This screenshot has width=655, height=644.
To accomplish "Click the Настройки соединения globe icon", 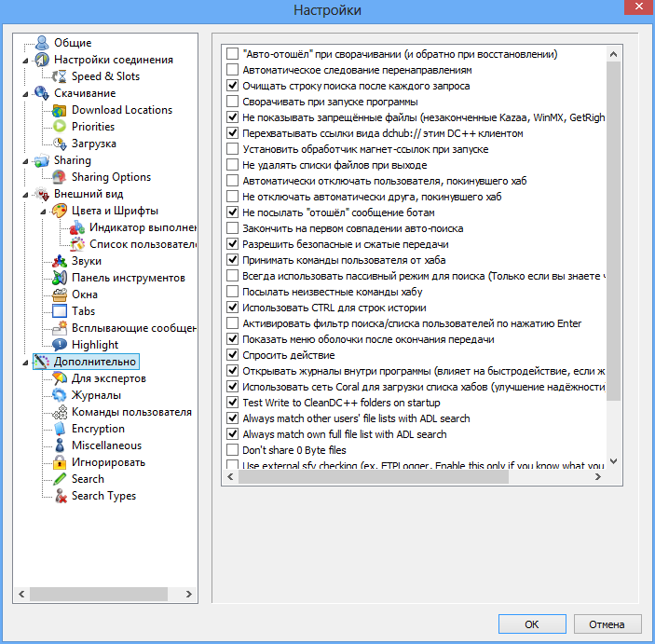I will click(42, 60).
